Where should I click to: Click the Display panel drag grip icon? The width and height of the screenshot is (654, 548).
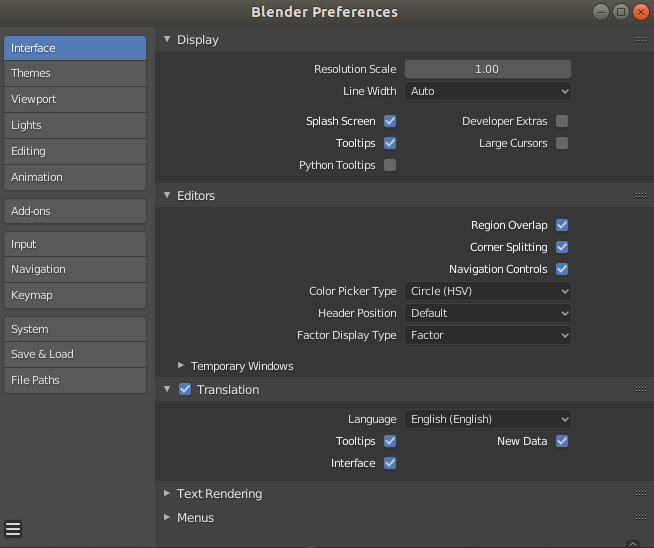(640, 40)
